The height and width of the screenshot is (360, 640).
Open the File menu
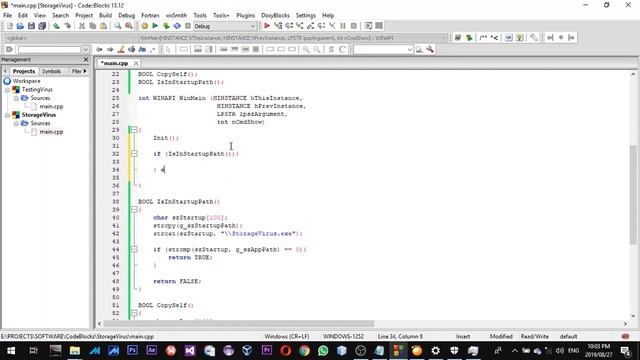[7, 15]
